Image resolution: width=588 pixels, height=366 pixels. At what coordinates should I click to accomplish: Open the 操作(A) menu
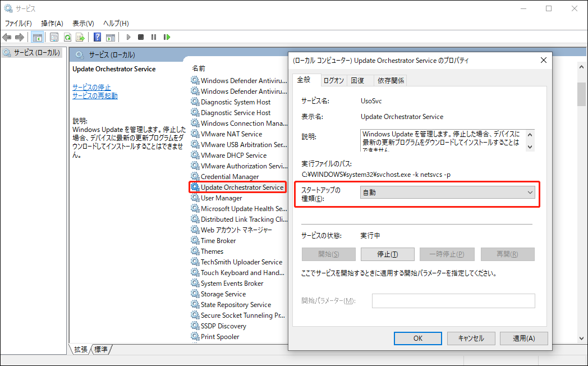[52, 23]
